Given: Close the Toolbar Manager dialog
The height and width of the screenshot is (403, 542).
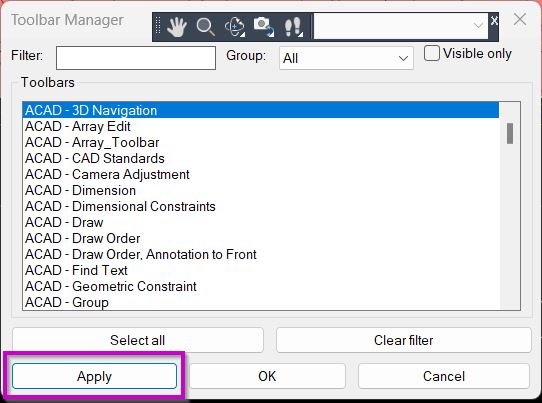Looking at the screenshot, I should [x=520, y=20].
